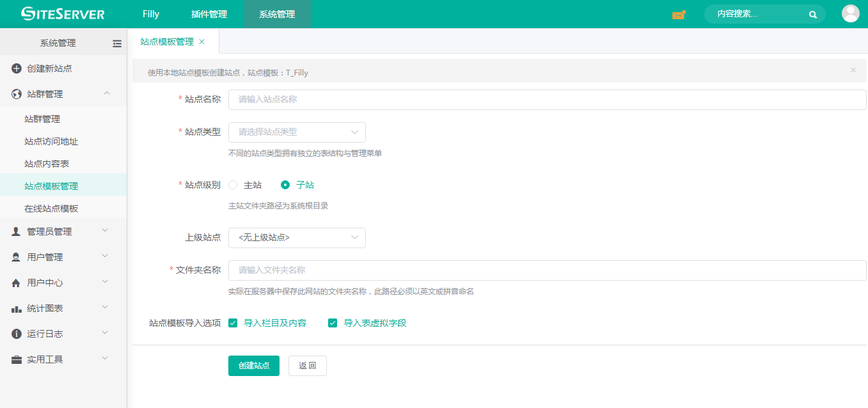This screenshot has height=408, width=868.
Task: Click the bar chart icon for 统计图表
Action: 17,308
